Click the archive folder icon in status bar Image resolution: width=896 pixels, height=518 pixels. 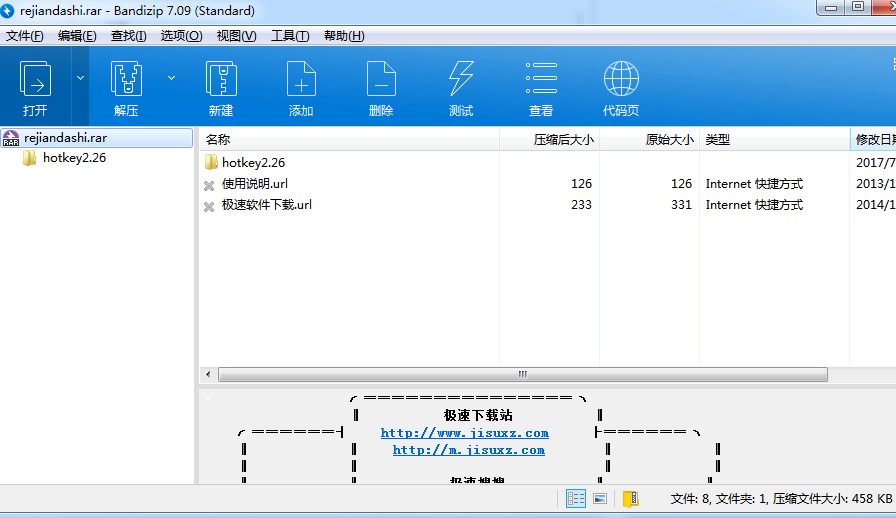(x=630, y=499)
